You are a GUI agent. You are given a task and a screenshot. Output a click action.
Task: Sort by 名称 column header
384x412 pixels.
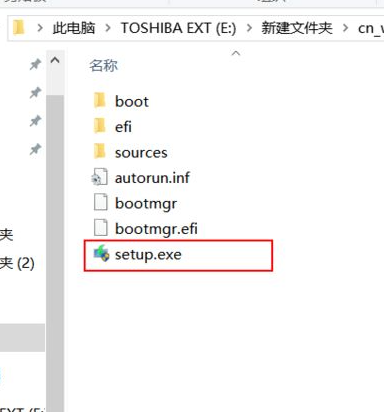click(x=103, y=65)
